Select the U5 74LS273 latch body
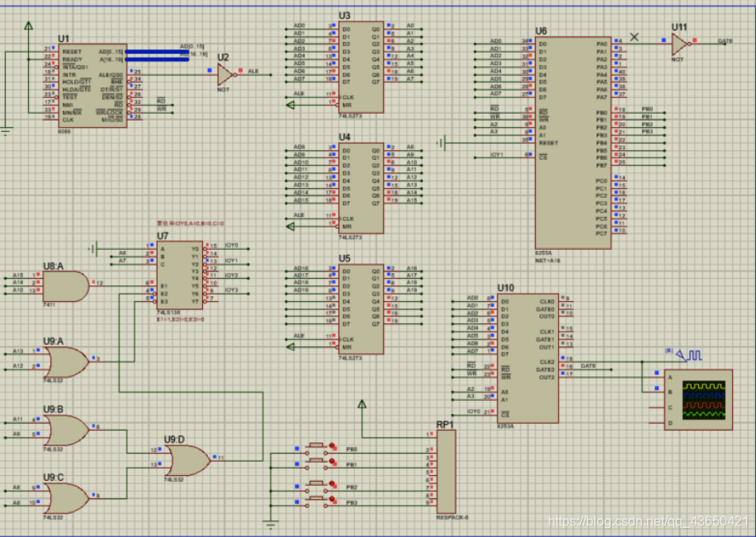The image size is (756, 537). click(361, 309)
